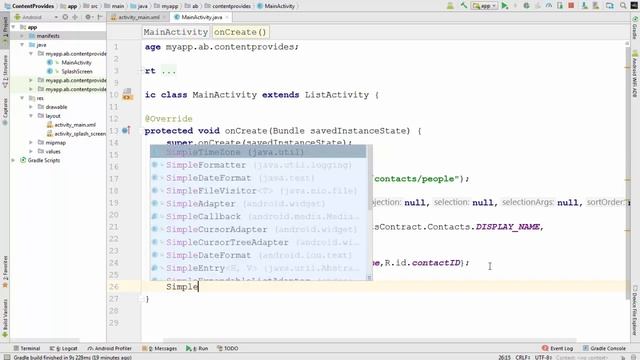Click the Debug app bug icon

[526, 6]
